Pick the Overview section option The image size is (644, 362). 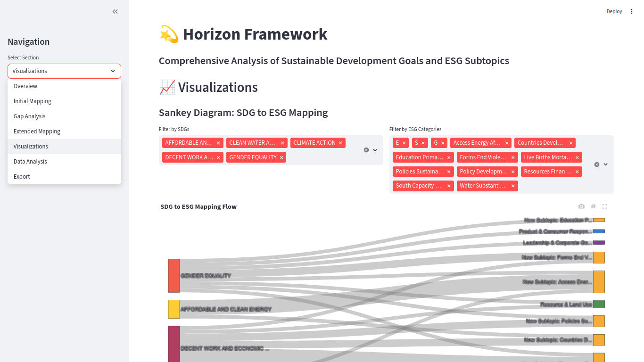[25, 86]
